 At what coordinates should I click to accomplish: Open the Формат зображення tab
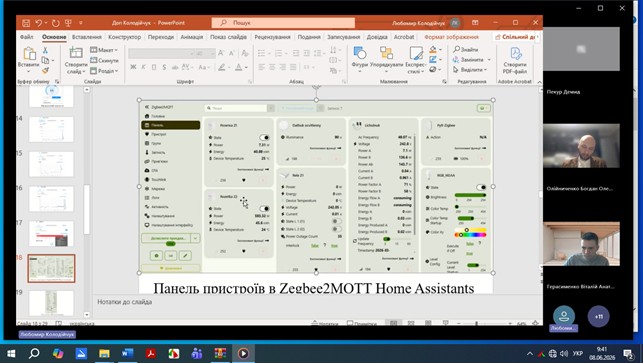451,37
